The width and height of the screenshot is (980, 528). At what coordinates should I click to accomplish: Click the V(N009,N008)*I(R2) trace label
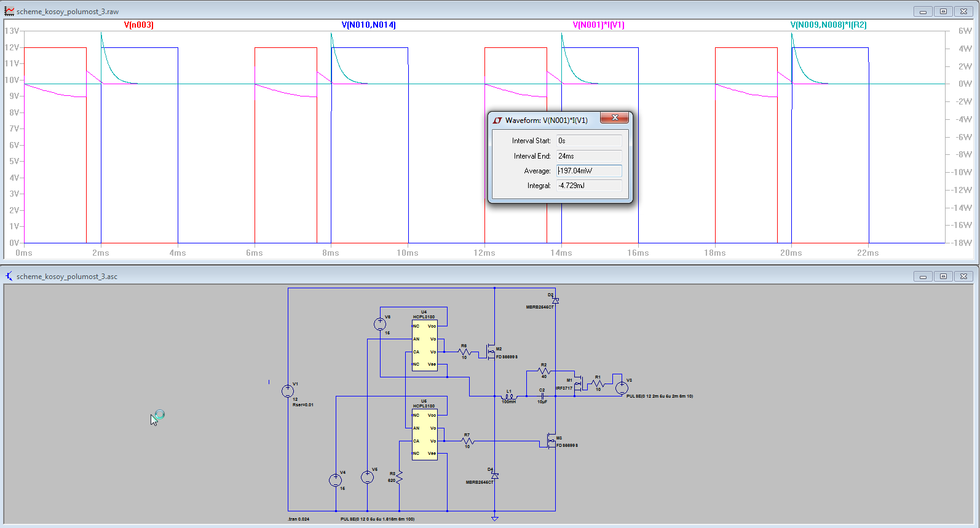(x=828, y=25)
